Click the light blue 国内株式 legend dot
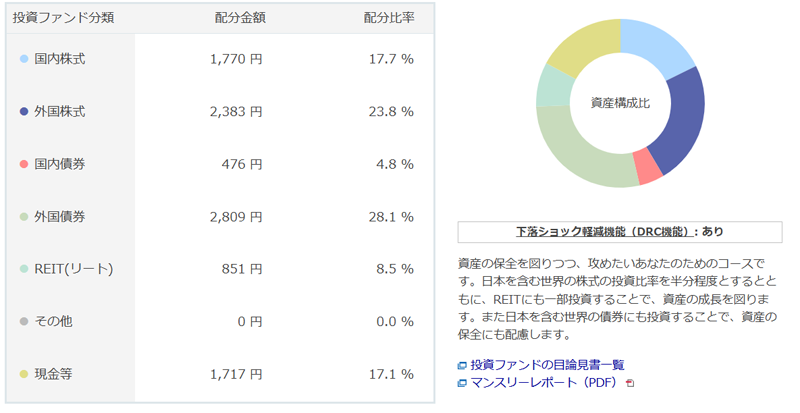This screenshot has height=413, width=800. (24, 59)
